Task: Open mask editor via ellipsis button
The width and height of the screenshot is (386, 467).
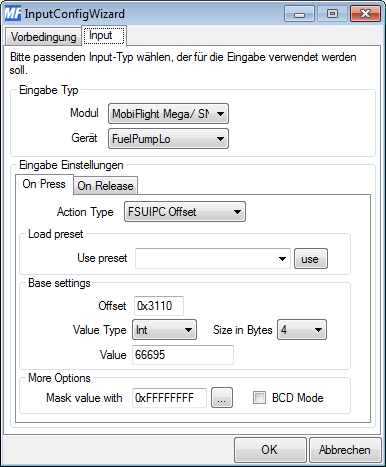Action: pos(222,398)
